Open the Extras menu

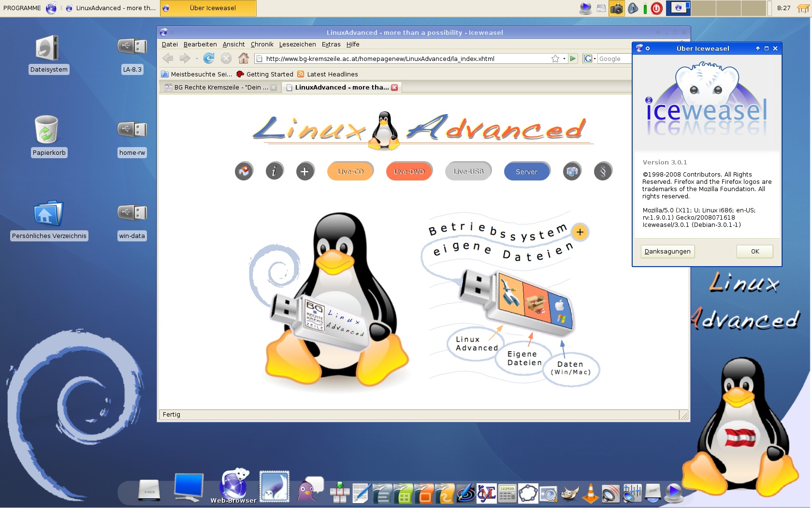pyautogui.click(x=331, y=44)
